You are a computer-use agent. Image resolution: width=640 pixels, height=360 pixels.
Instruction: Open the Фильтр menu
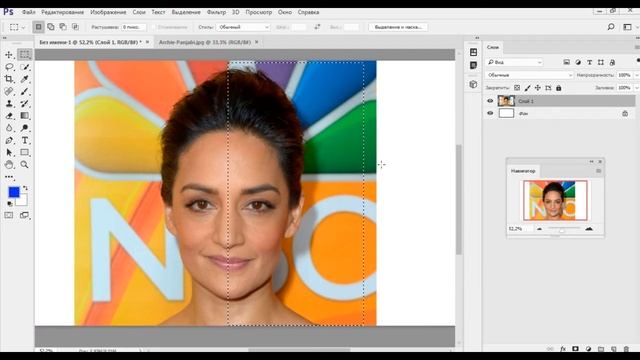click(216, 12)
